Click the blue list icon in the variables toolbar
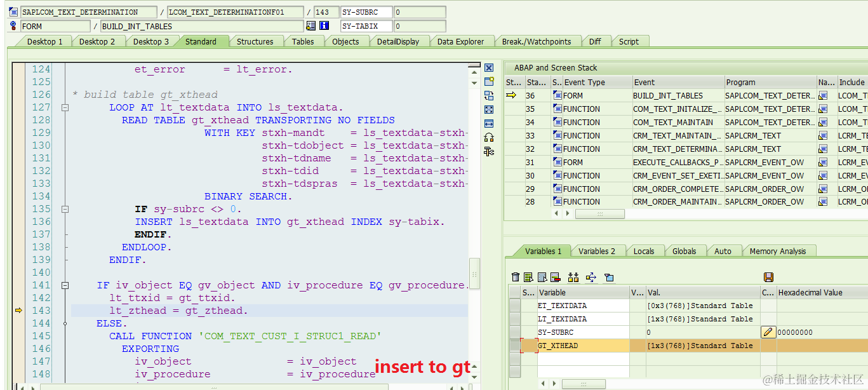The height and width of the screenshot is (390, 868). [542, 277]
